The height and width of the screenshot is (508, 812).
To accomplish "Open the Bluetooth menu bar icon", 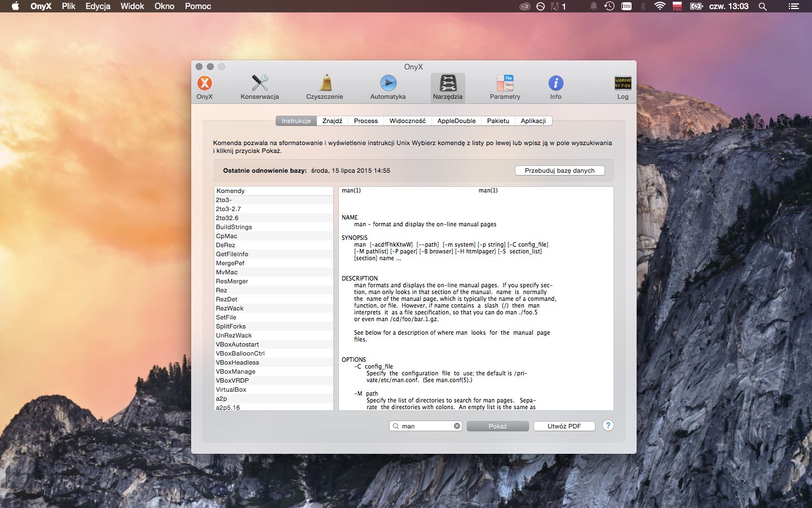I will click(643, 6).
